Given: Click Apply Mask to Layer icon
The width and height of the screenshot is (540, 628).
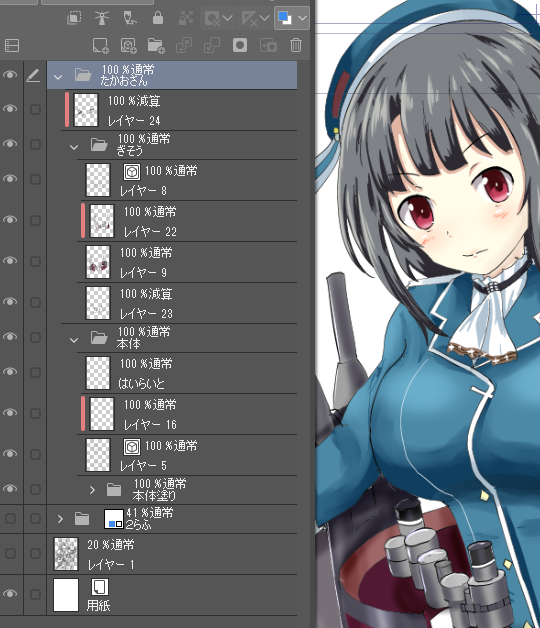Looking at the screenshot, I should click(x=268, y=45).
